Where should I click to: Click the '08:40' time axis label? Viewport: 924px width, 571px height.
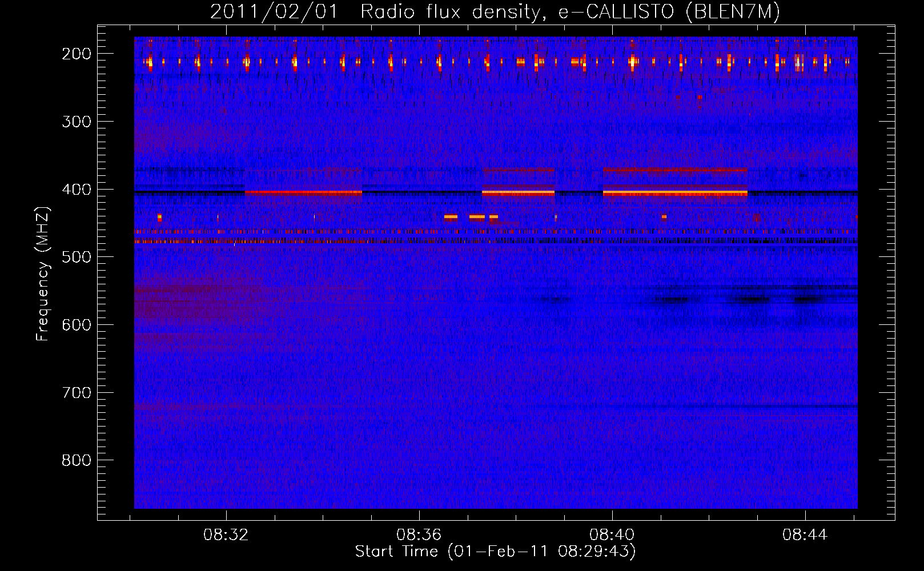[612, 535]
